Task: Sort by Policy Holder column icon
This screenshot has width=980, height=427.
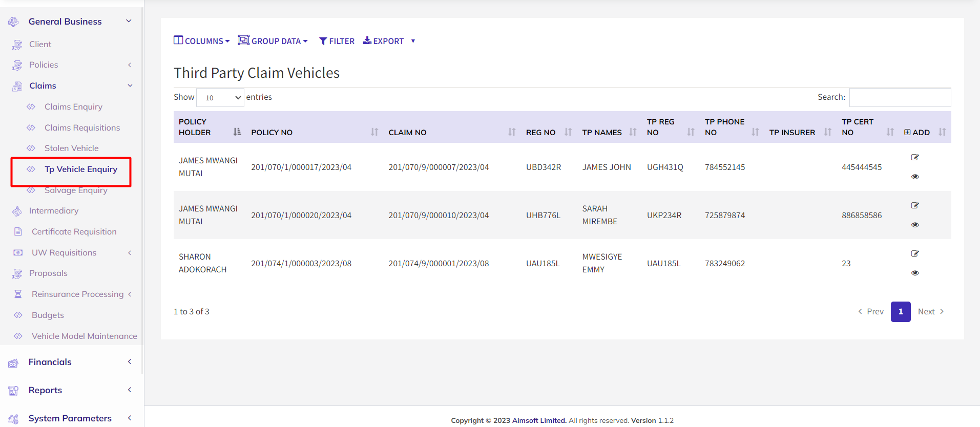Action: (237, 132)
